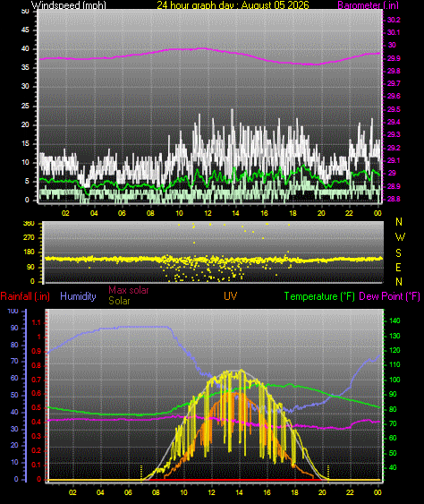Select the Humidity legend label
The height and width of the screenshot is (504, 424).
click(x=78, y=296)
